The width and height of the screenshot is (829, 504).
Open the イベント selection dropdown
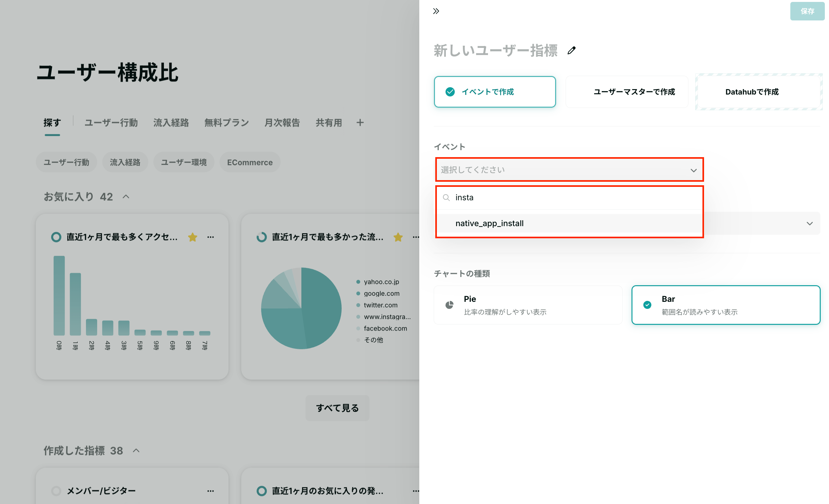tap(569, 170)
